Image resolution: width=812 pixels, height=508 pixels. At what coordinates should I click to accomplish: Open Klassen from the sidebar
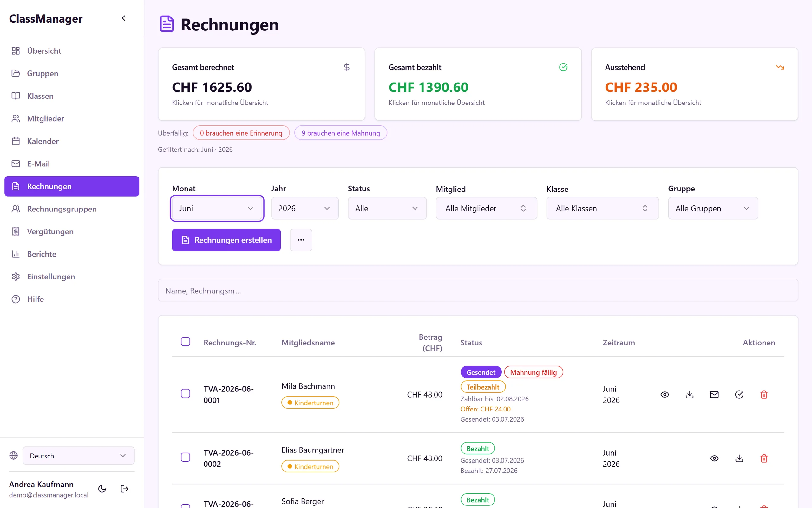click(72, 96)
